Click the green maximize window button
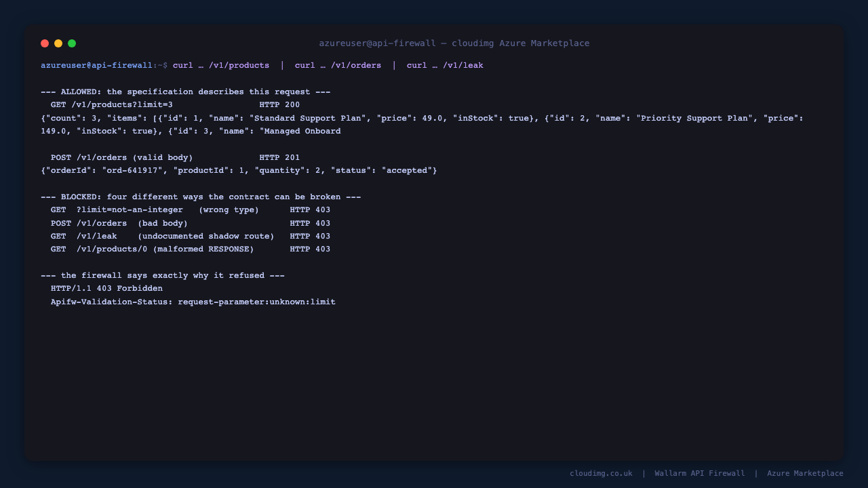 tap(72, 43)
